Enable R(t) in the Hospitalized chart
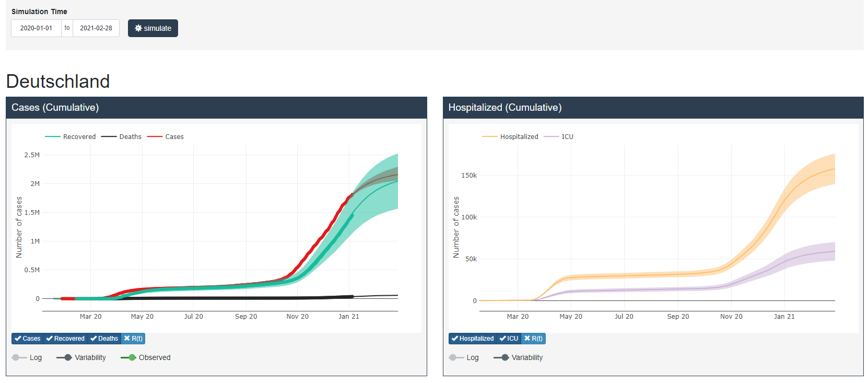This screenshot has width=868, height=383. point(533,339)
